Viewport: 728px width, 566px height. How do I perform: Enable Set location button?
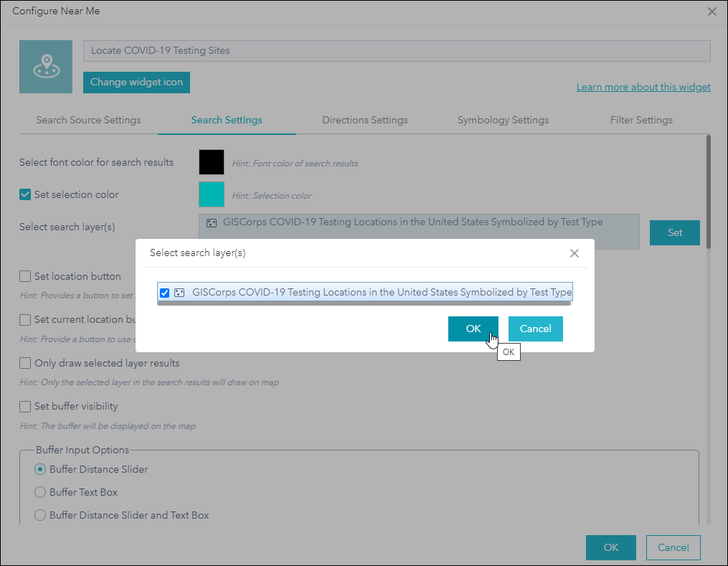click(x=26, y=276)
